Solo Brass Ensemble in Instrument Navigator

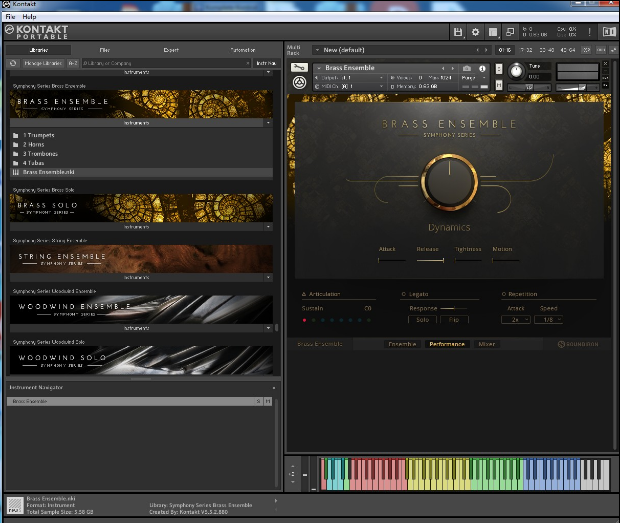point(259,401)
